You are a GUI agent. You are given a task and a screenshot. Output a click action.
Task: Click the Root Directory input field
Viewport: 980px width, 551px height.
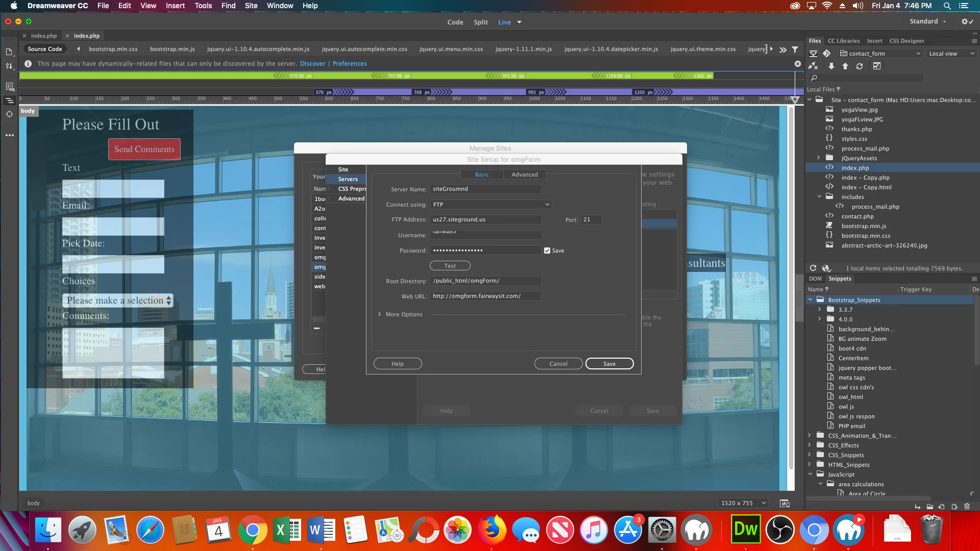[x=485, y=281]
